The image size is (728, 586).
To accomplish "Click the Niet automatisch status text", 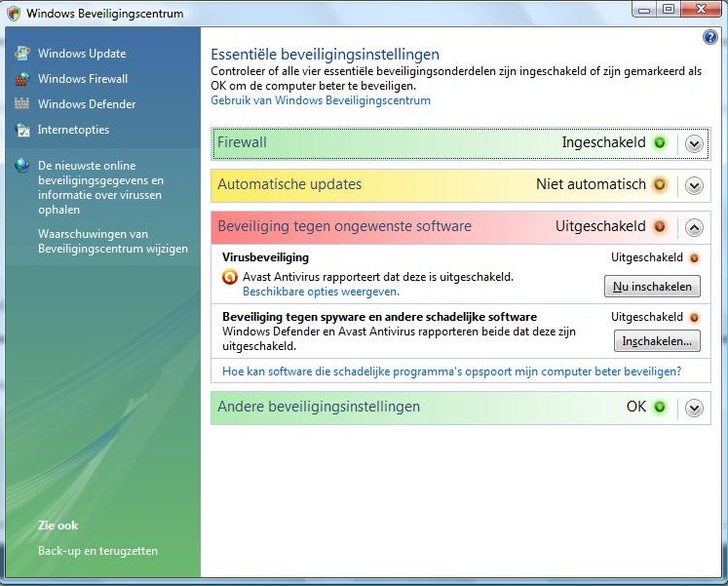I will (591, 184).
